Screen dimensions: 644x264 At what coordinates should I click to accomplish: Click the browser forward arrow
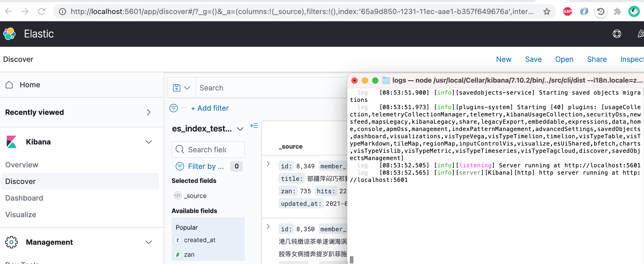click(x=25, y=11)
